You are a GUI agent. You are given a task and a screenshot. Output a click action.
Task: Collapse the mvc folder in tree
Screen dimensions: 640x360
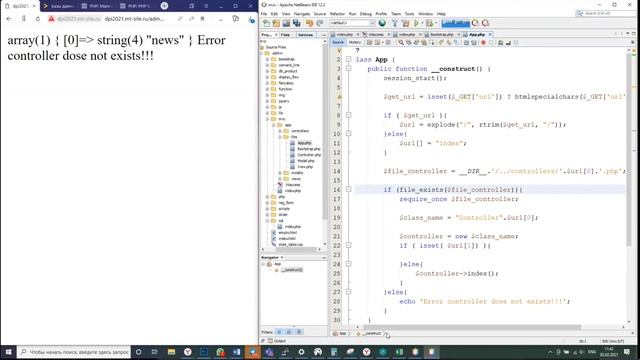(x=268, y=119)
